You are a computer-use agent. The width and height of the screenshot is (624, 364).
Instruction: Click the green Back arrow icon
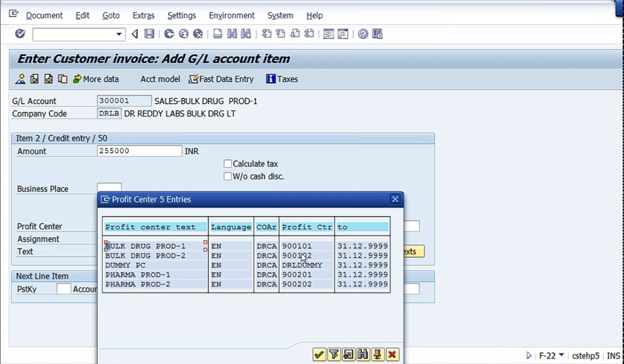point(169,34)
